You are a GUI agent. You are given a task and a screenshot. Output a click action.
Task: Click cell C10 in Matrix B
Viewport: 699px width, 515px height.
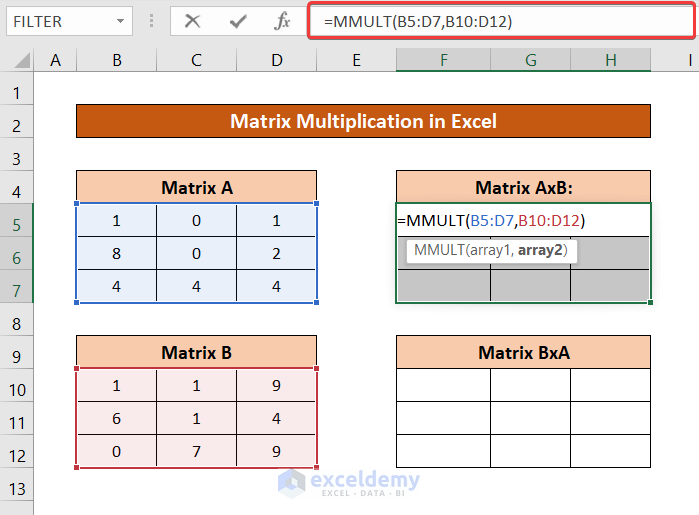pyautogui.click(x=197, y=385)
